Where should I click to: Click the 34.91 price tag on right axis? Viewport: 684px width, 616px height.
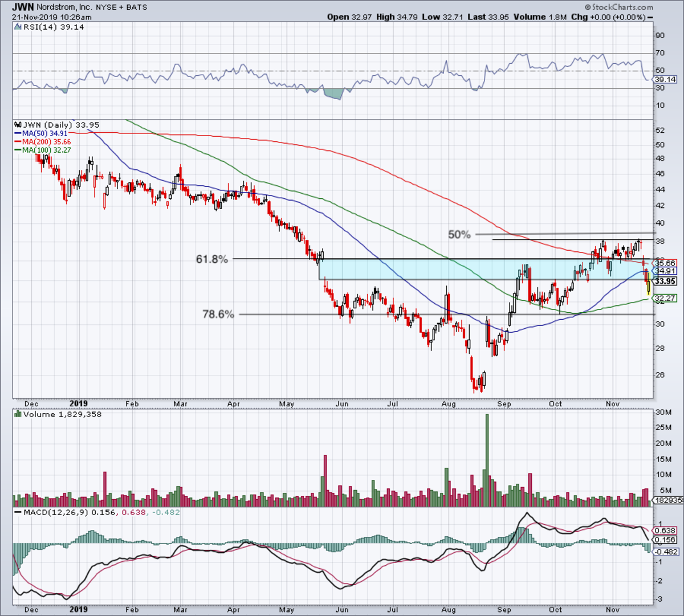[665, 271]
